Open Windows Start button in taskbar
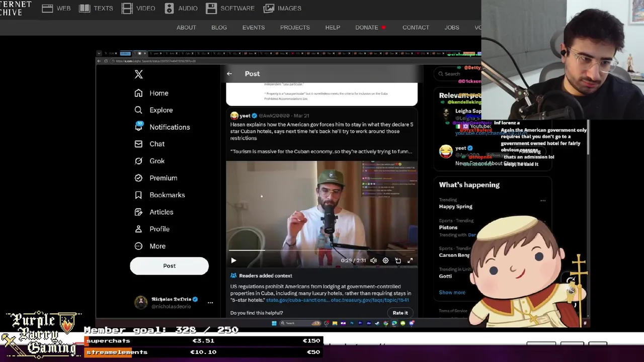The width and height of the screenshot is (644, 362). [274, 323]
